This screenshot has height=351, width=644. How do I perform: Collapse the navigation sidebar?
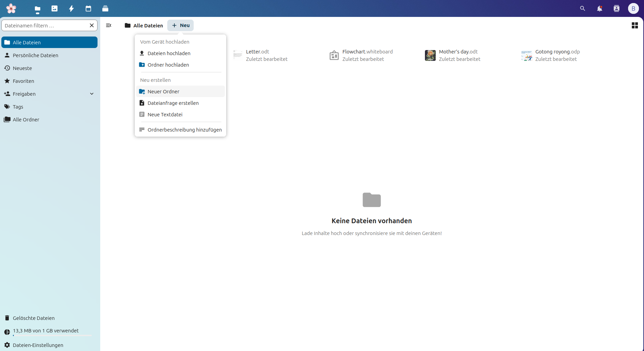(109, 25)
